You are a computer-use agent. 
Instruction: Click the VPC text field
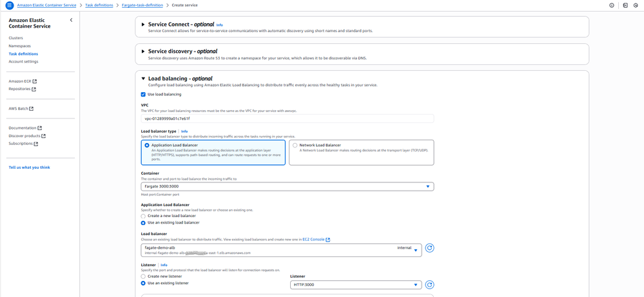point(287,119)
